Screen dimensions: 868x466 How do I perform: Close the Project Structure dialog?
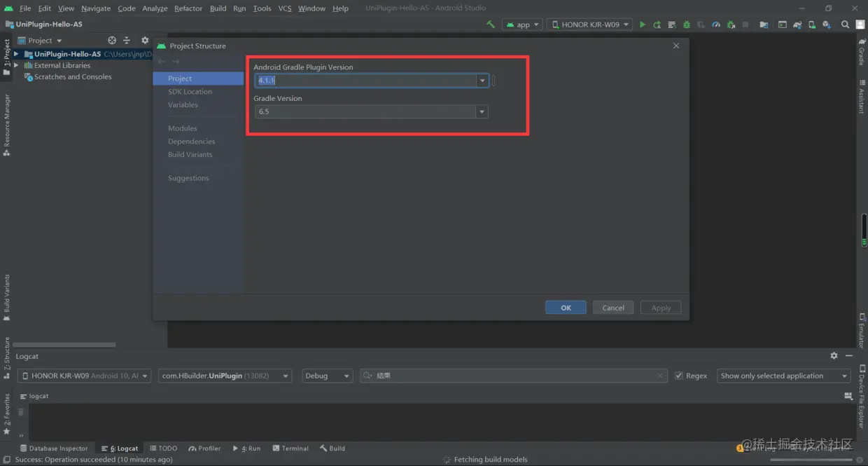(x=676, y=46)
